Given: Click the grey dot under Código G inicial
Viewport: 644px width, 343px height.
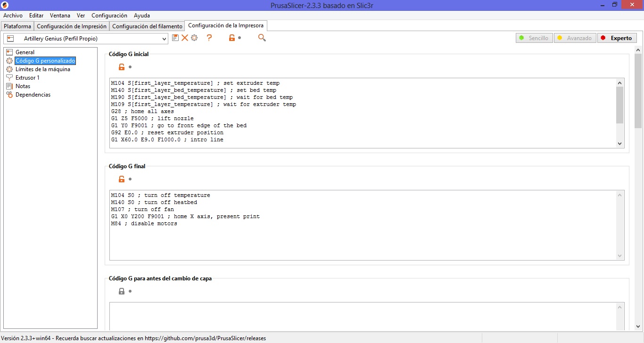Looking at the screenshot, I should click(130, 67).
